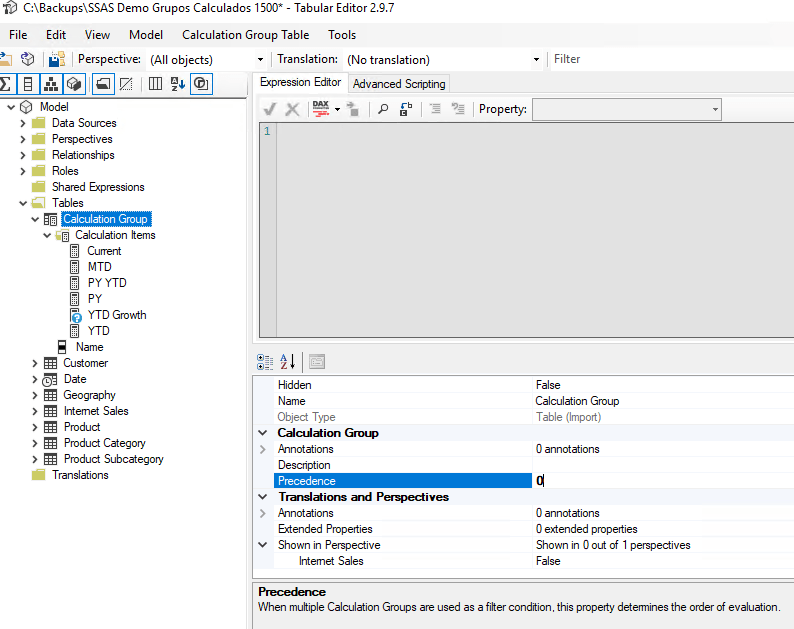Collapse the Model root node
This screenshot has width=794, height=629.
[x=11, y=107]
